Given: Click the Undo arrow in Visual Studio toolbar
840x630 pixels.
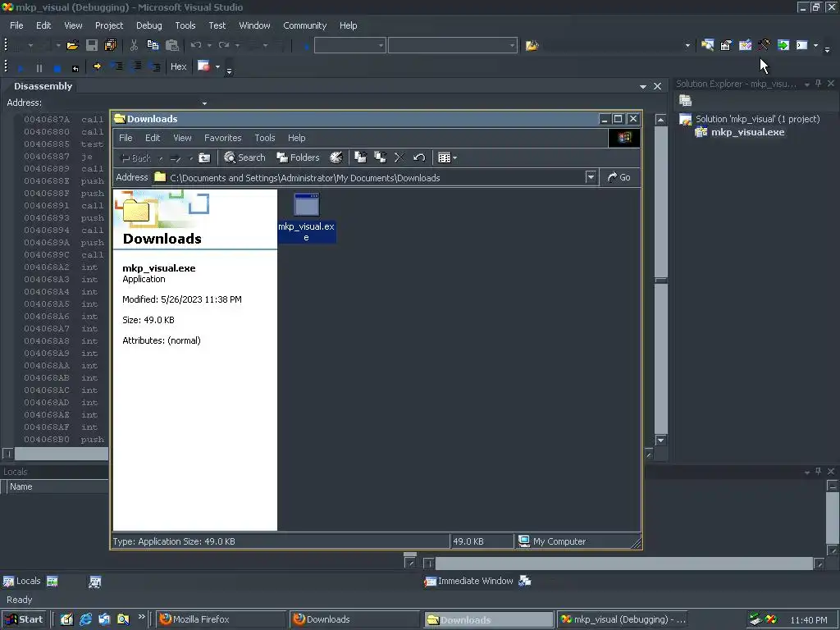Looking at the screenshot, I should tap(196, 46).
